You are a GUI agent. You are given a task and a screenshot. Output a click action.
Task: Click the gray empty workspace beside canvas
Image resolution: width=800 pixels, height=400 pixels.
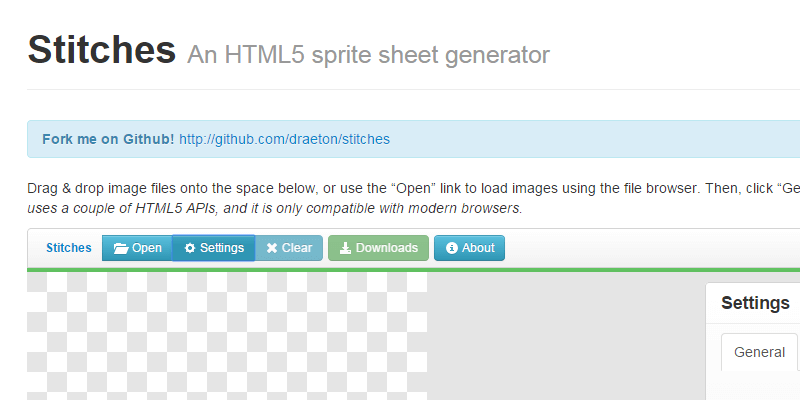[x=565, y=335]
